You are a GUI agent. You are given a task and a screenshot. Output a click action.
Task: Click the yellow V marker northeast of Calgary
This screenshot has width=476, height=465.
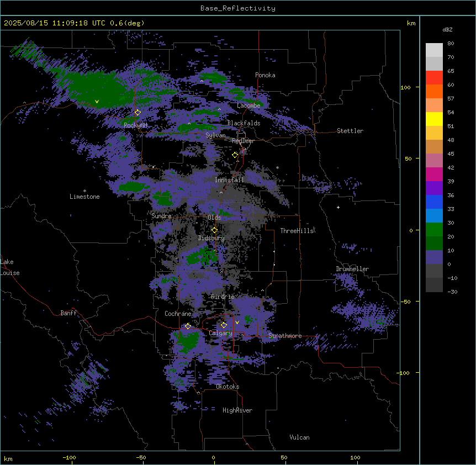point(237,323)
